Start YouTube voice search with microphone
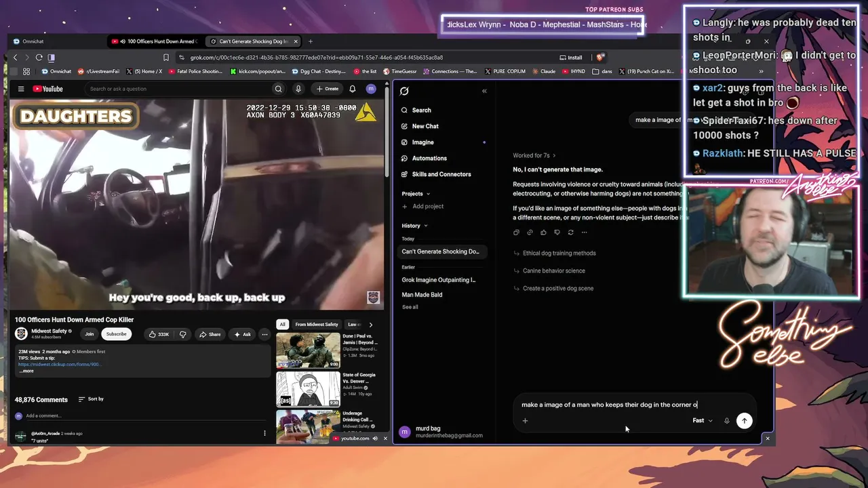Image resolution: width=868 pixels, height=488 pixels. tap(298, 89)
